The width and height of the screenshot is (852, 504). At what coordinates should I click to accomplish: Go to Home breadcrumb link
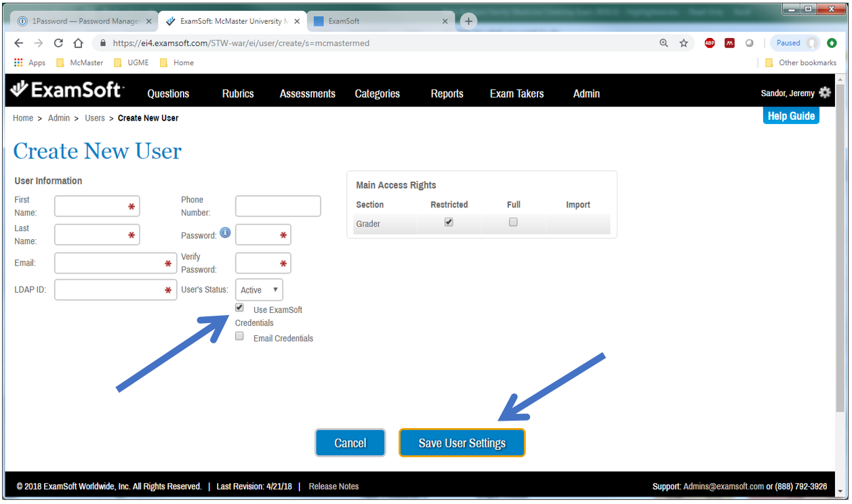click(23, 118)
